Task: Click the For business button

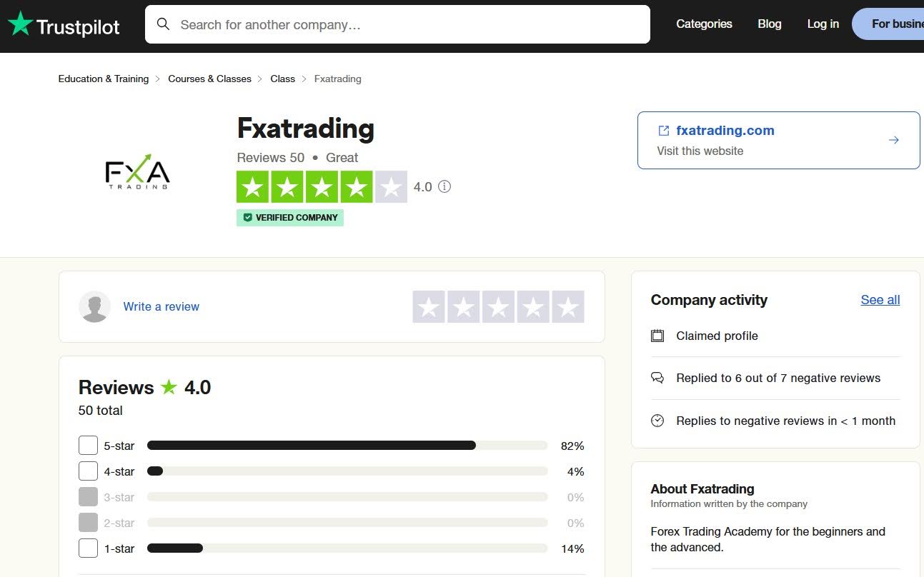Action: pyautogui.click(x=888, y=24)
